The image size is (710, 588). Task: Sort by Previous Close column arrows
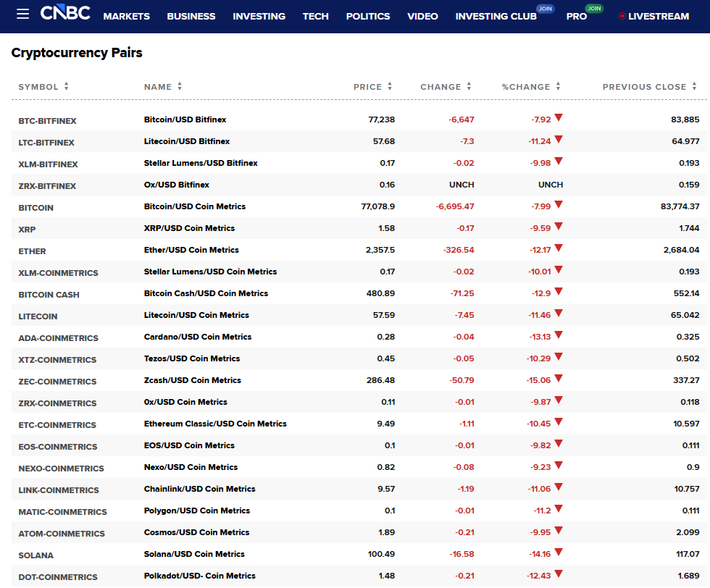tap(695, 87)
